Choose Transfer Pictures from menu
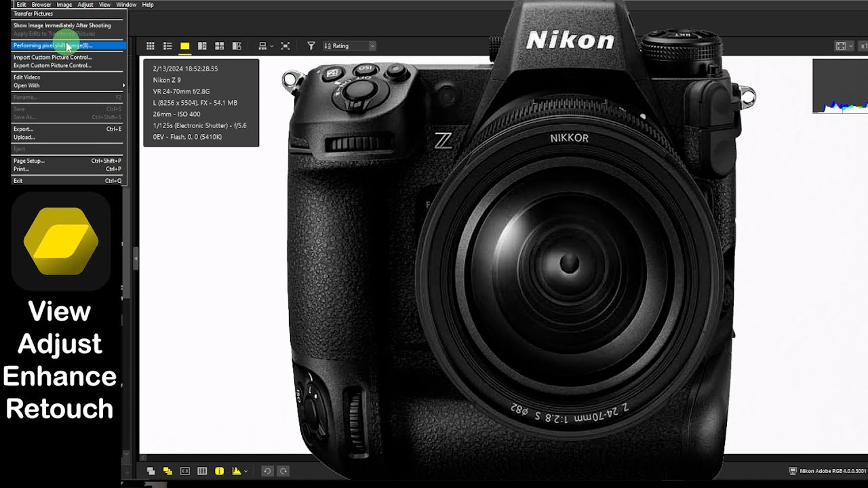The image size is (868, 488). pyautogui.click(x=68, y=14)
